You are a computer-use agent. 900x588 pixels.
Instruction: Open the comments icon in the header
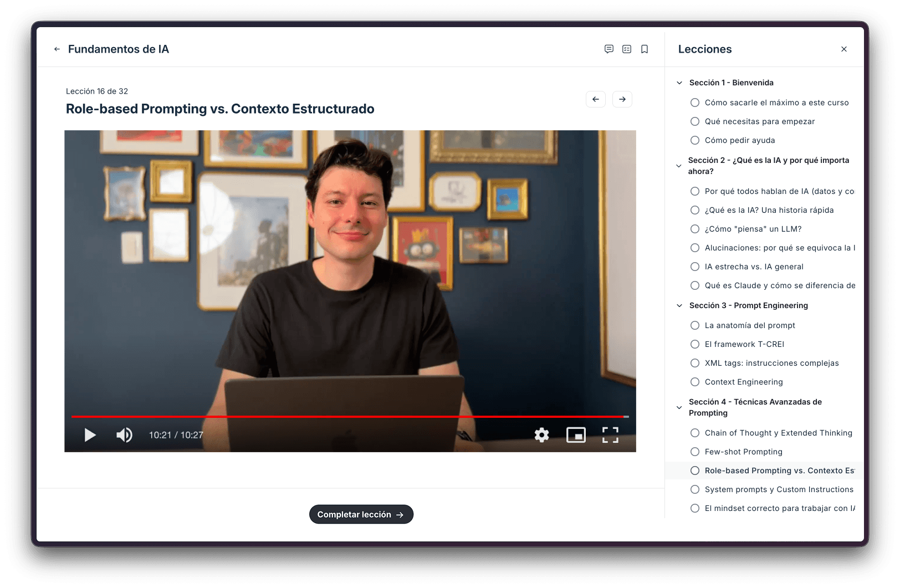point(608,49)
